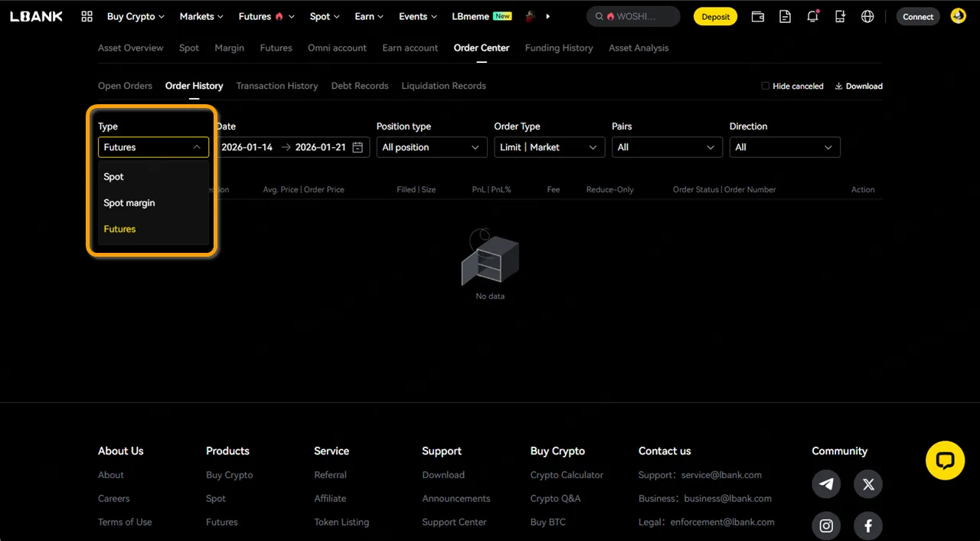This screenshot has height=541, width=980.
Task: Go to the Funding History tab
Action: coord(558,48)
